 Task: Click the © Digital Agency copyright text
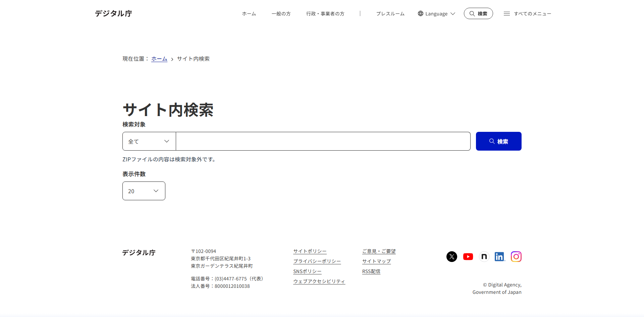pos(497,288)
